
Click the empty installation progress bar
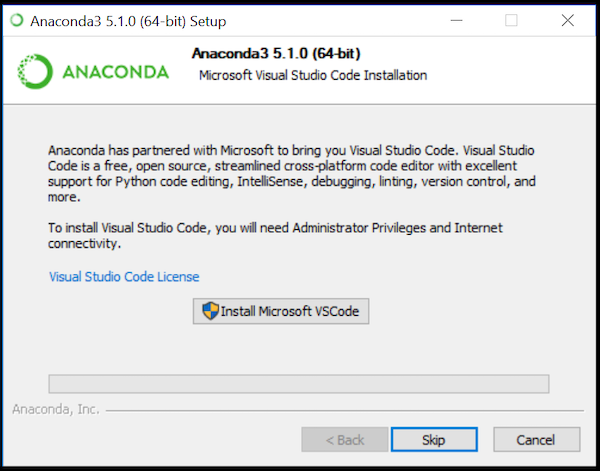[x=298, y=384]
